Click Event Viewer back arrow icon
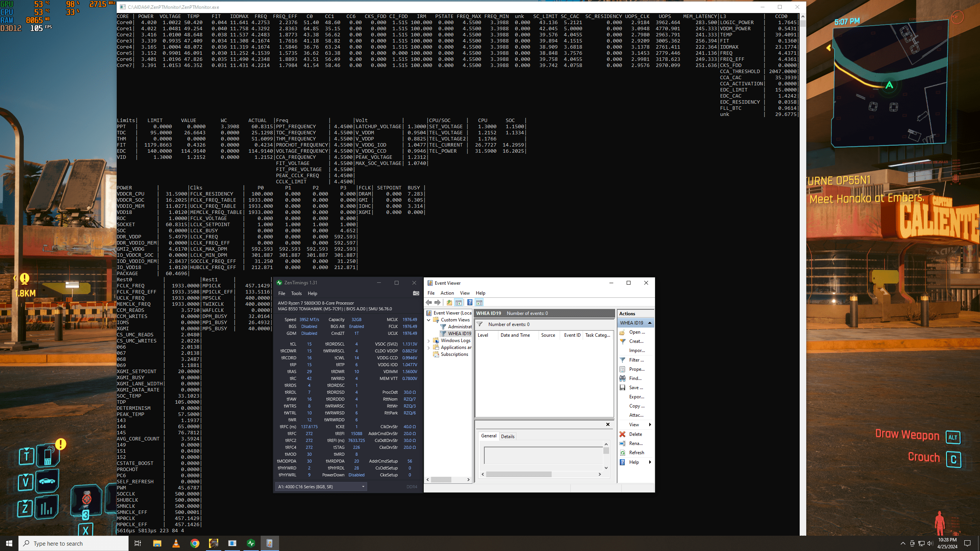 click(x=429, y=303)
